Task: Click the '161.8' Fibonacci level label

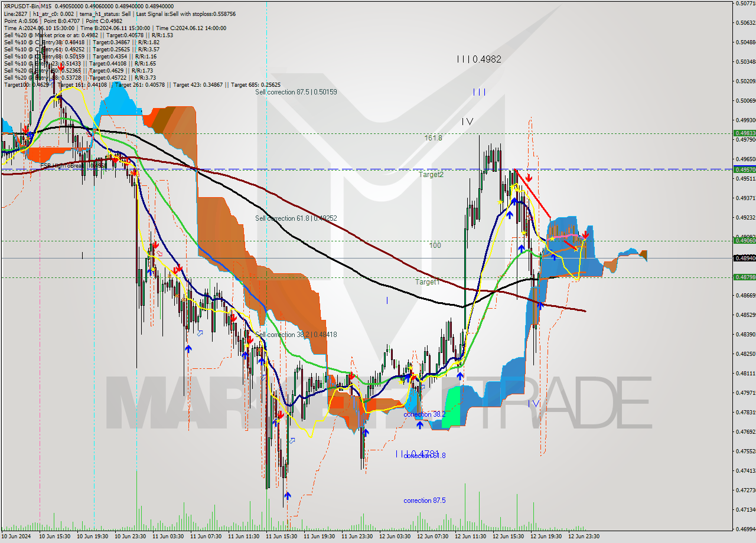Action: pyautogui.click(x=433, y=138)
